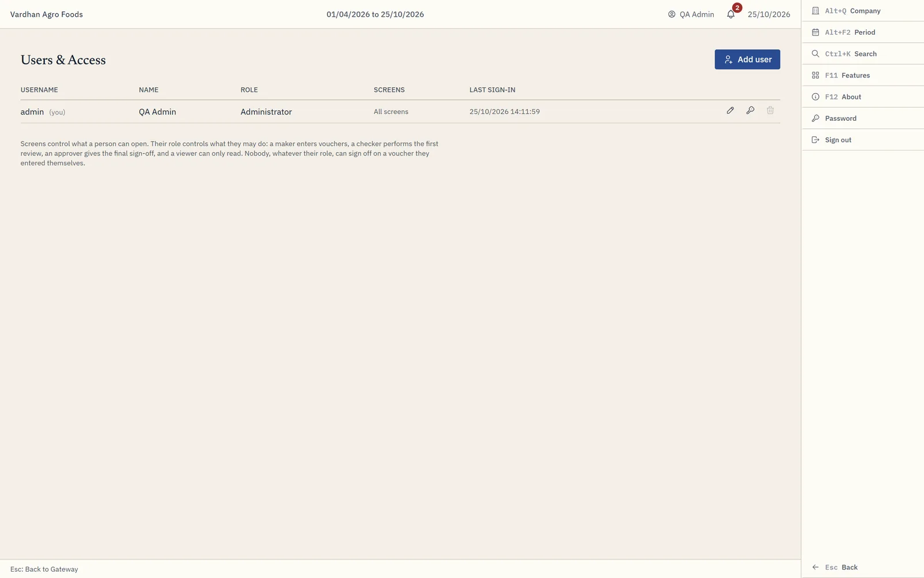Click the LAST SIGN-IN column header
Viewport: 924px width, 578px height.
point(492,90)
